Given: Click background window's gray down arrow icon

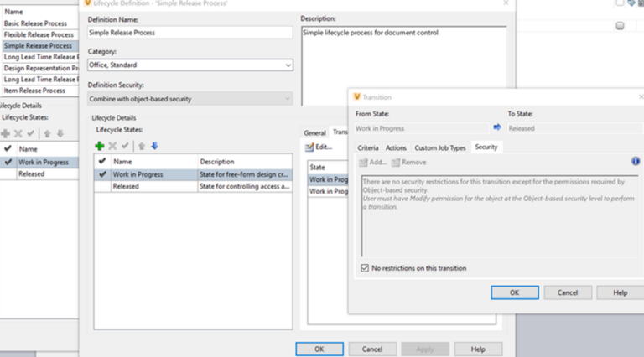Looking at the screenshot, I should pos(60,133).
